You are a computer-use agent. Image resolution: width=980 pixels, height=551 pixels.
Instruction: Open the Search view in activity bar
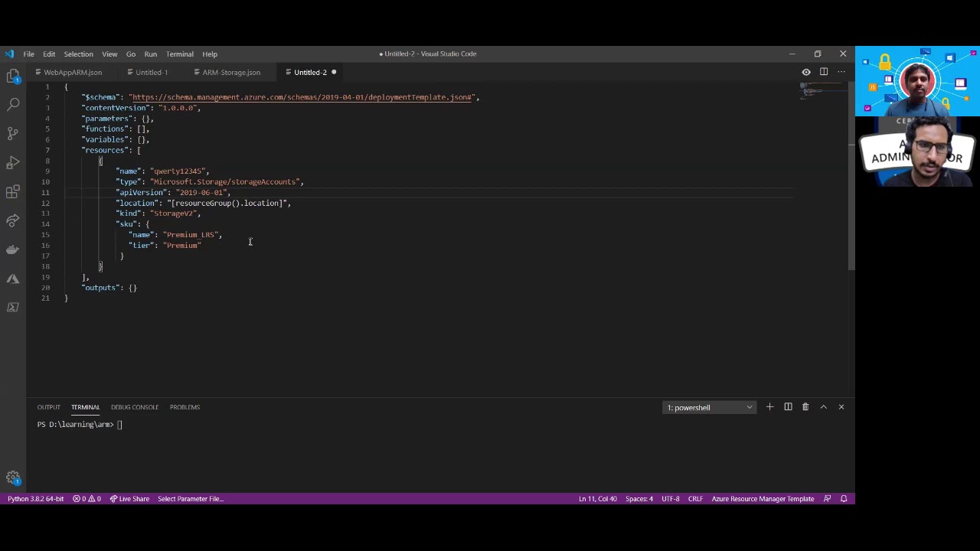click(x=13, y=104)
